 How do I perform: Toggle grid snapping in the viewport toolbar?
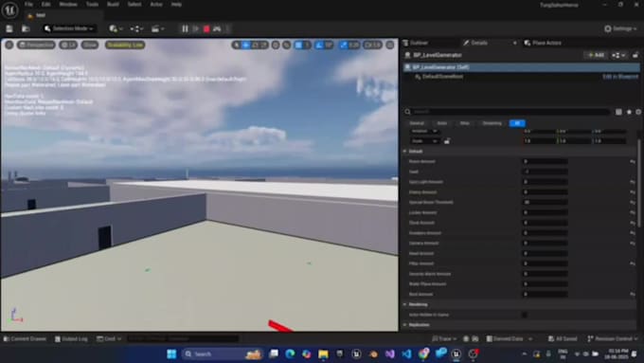click(x=298, y=45)
